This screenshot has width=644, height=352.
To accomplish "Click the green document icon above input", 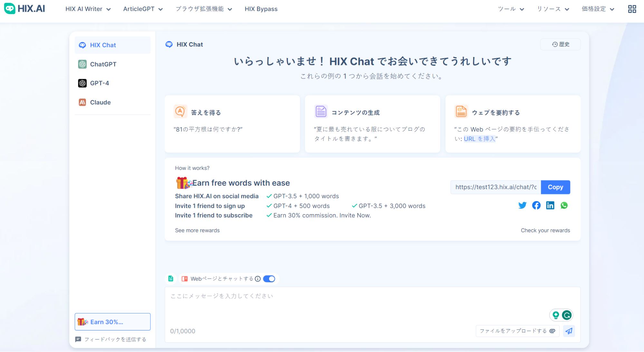I will [x=171, y=279].
